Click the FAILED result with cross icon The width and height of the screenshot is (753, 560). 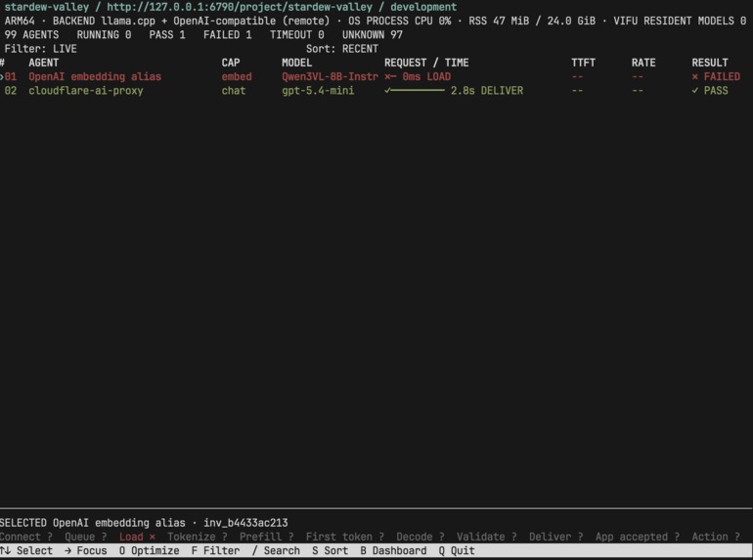716,77
